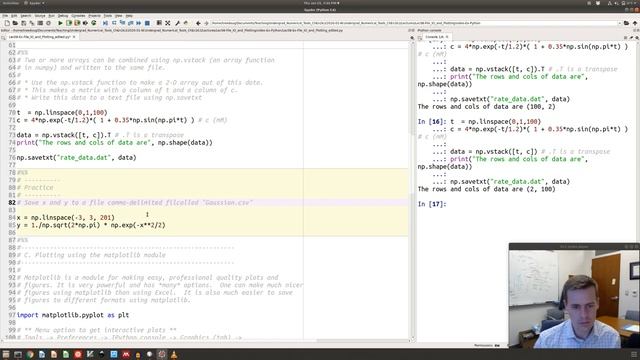Expand the working directory path dropdown

pyautogui.click(x=620, y=23)
